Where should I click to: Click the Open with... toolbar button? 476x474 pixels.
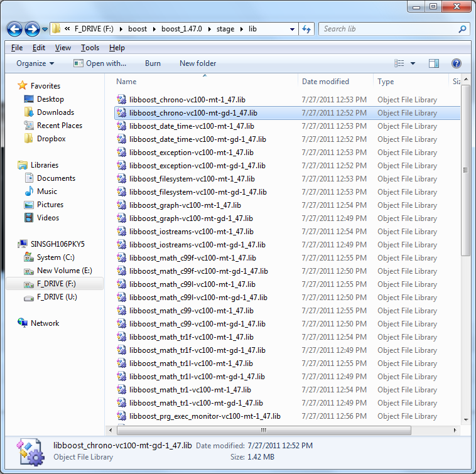[x=100, y=63]
